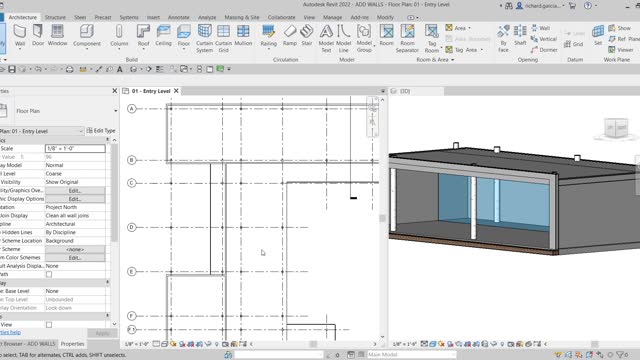Select the Curtain System tool
This screenshot has height=360, width=640.
[204, 38]
